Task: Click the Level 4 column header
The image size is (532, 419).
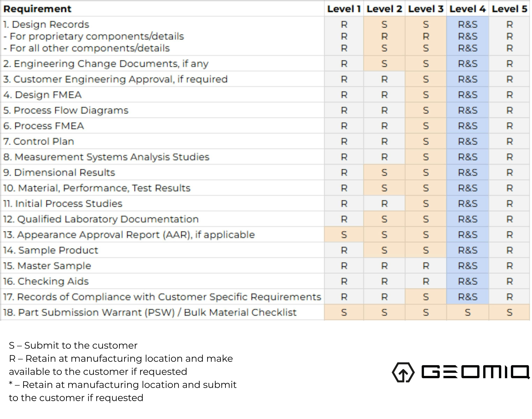Action: 467,9
